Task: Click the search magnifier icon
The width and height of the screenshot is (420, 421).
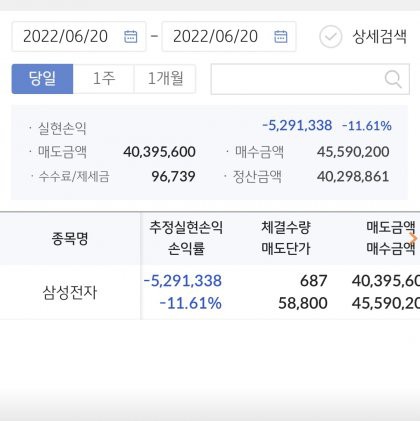Action: pyautogui.click(x=393, y=79)
